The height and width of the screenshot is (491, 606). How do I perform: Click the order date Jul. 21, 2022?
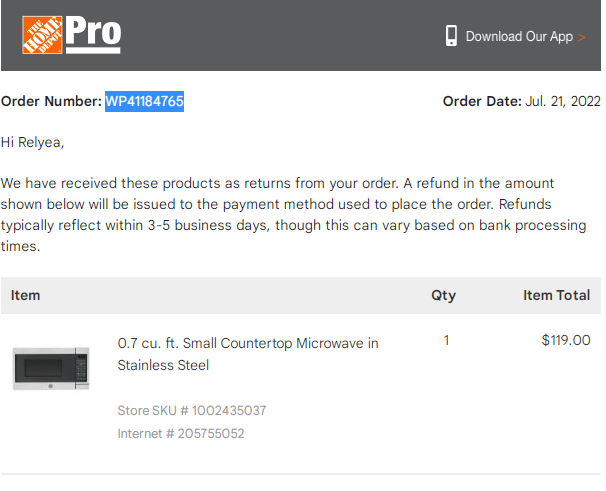click(x=563, y=101)
